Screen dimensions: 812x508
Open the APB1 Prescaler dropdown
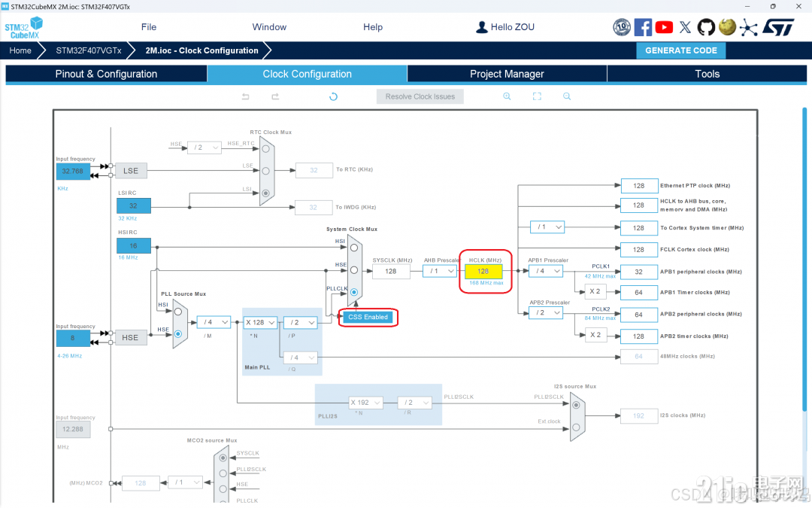point(546,271)
